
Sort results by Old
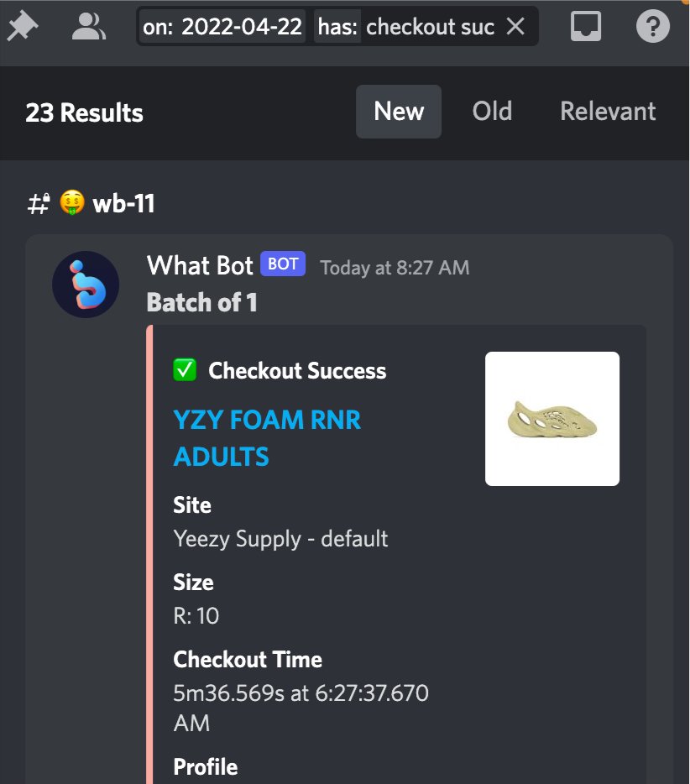(x=492, y=111)
